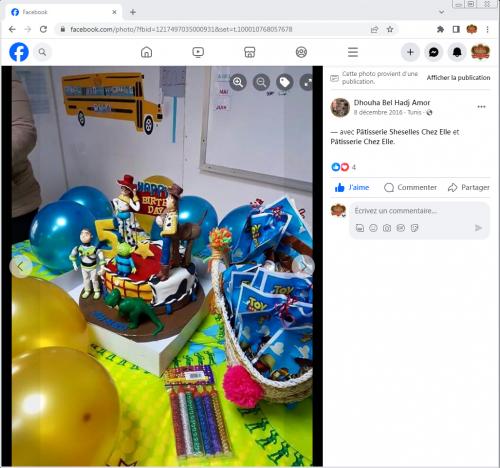
Task: Click the send comment arrow
Action: click(x=478, y=228)
